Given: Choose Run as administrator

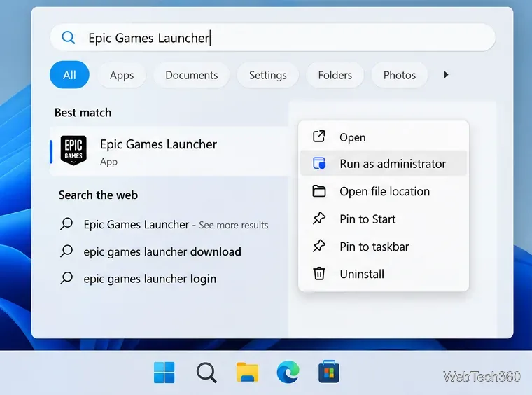Looking at the screenshot, I should 384,164.
